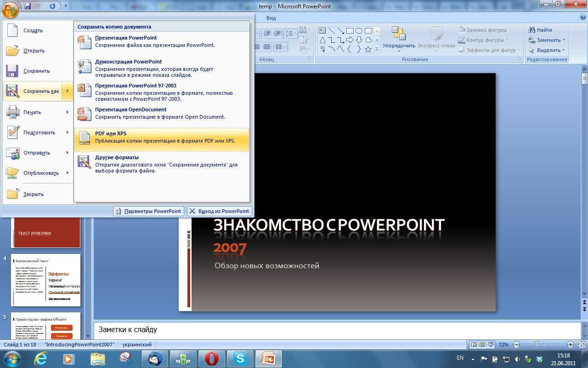588x368 pixels.
Task: Open Skype from the taskbar
Action: [240, 358]
